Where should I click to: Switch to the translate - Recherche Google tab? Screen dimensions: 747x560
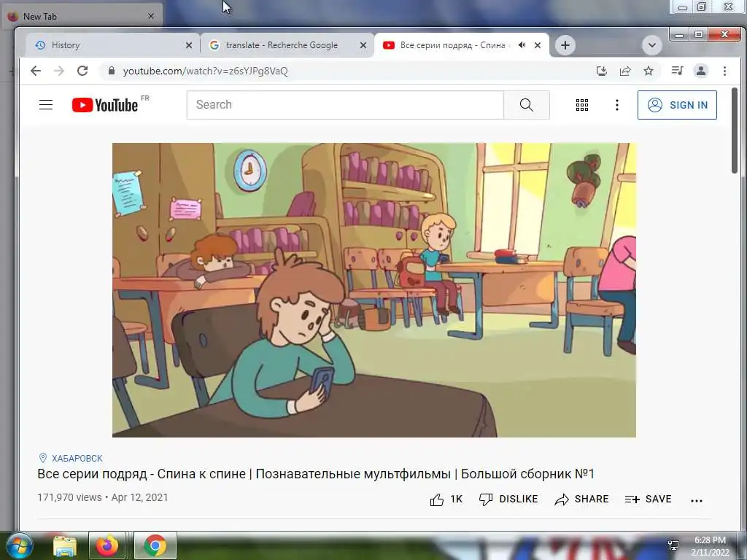point(281,45)
